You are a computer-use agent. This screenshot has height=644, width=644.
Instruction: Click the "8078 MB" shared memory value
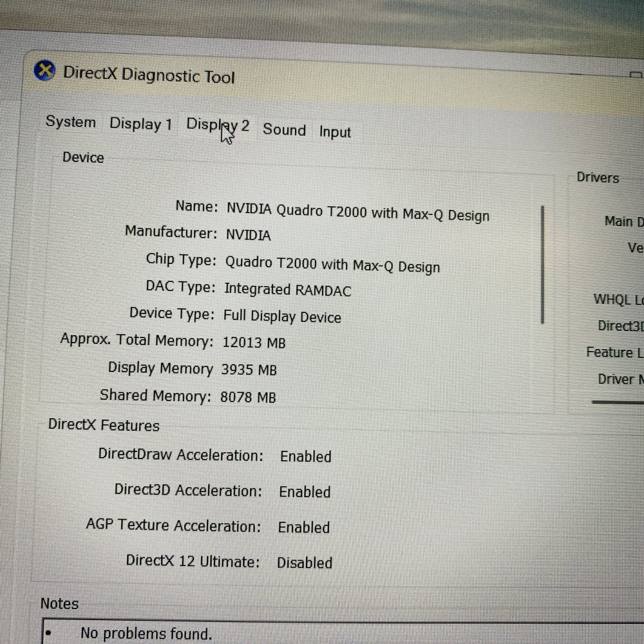248,397
